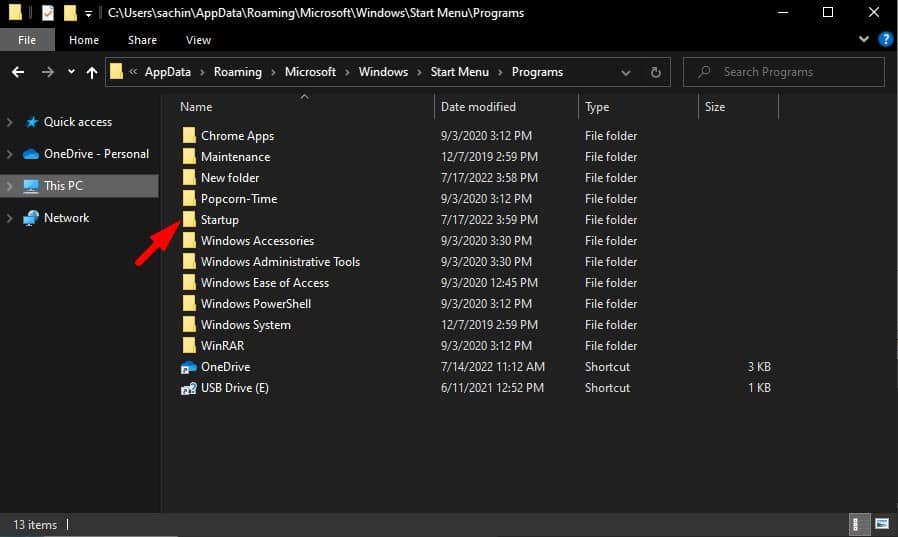
Task: Open the View ribbon tab
Action: click(x=198, y=40)
